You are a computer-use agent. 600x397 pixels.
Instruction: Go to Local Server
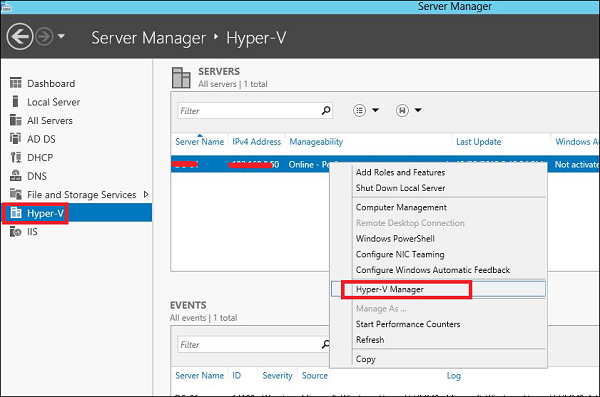[54, 102]
